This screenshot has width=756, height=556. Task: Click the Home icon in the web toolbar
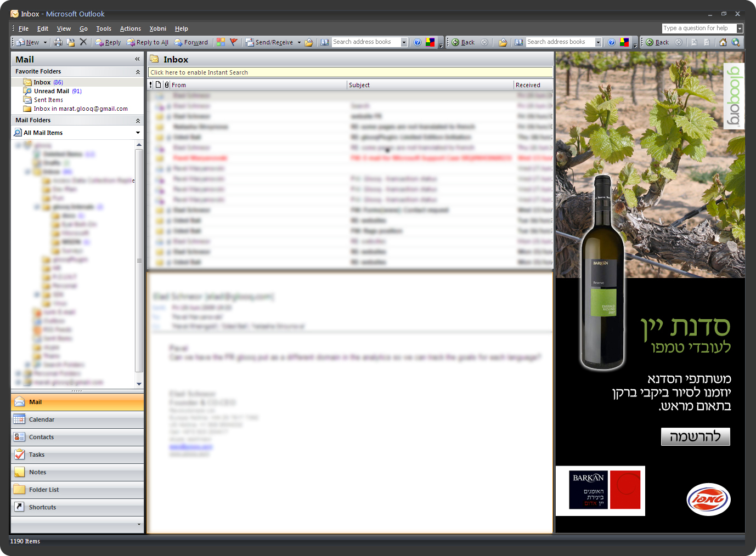click(x=723, y=42)
